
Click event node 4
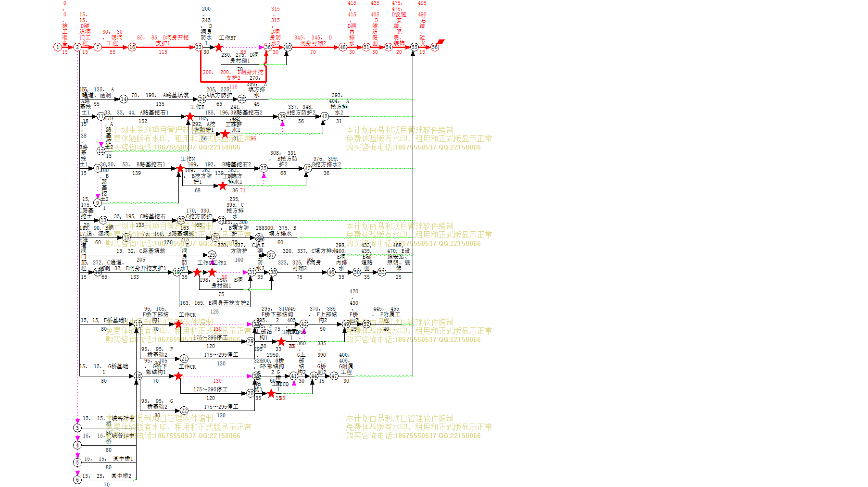tap(77, 445)
